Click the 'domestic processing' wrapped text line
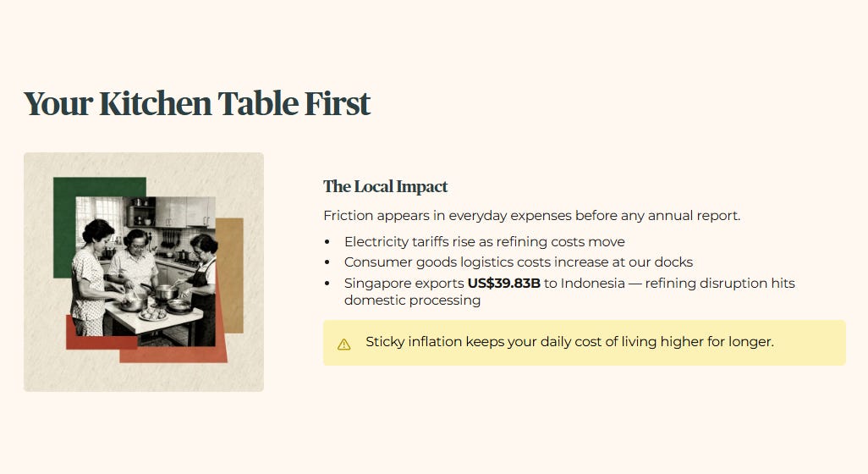The image size is (868, 474). click(412, 300)
